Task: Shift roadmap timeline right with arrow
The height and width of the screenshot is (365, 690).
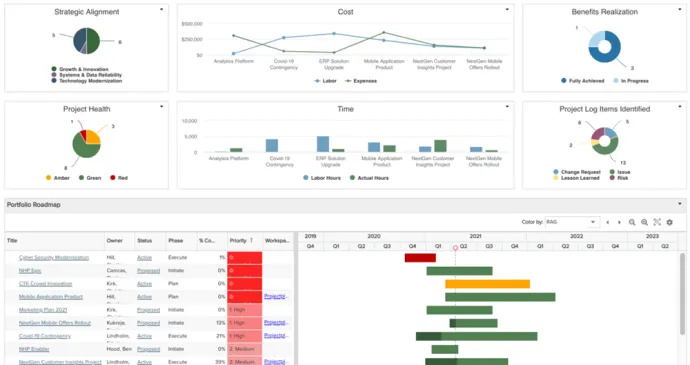Action: (x=620, y=222)
